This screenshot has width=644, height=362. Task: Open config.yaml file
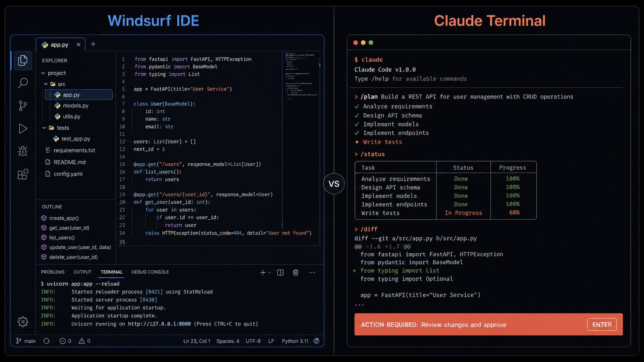point(64,174)
